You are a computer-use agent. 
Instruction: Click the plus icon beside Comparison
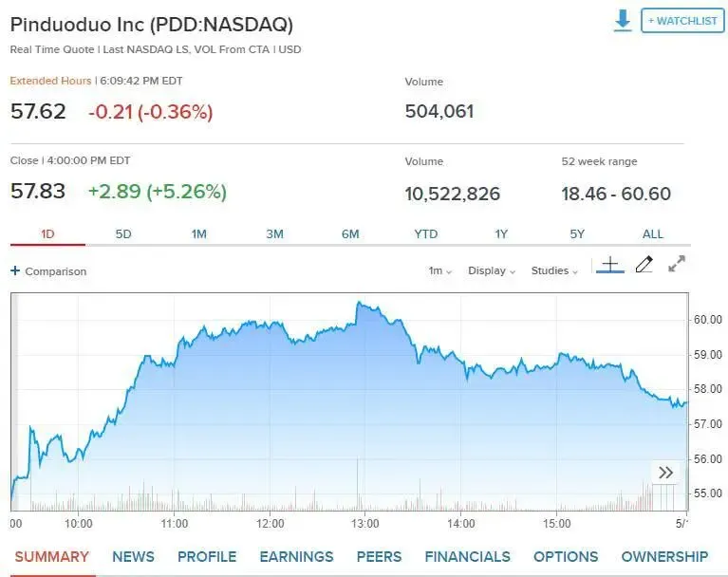[15, 270]
